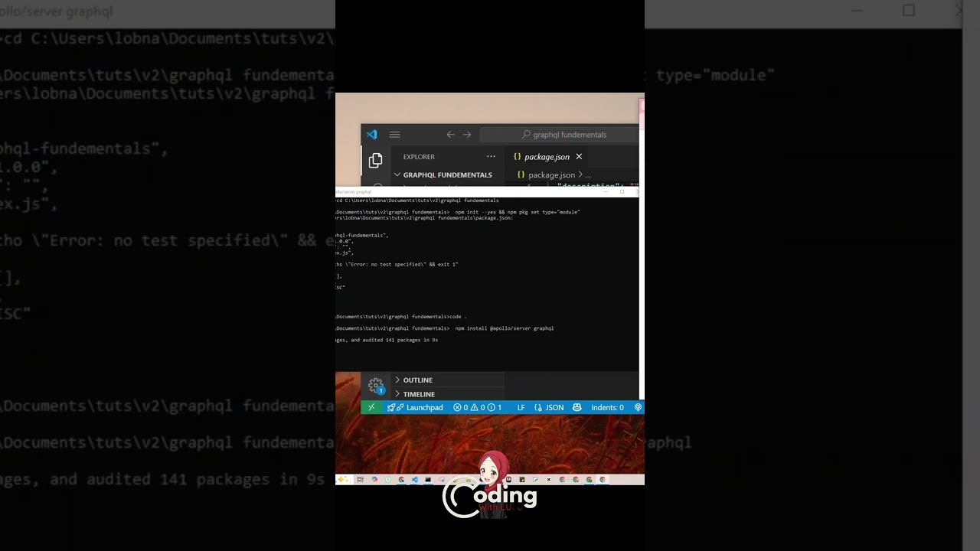This screenshot has width=980, height=551.
Task: Open remote window from green status bar button
Action: click(371, 408)
